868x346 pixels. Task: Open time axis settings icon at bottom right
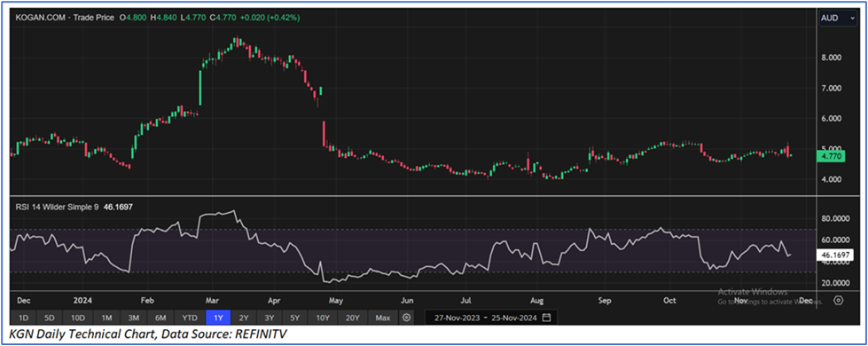point(839,301)
